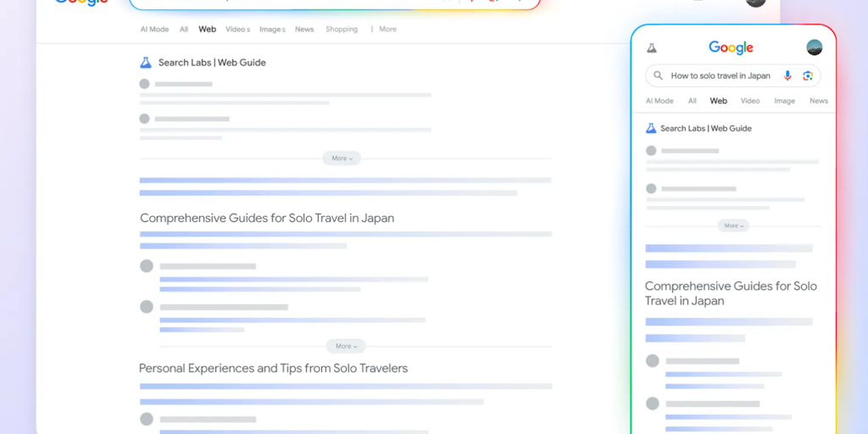Click 'Personal Experiences and Tips from Solo Travelers' heading
This screenshot has height=434, width=868.
(x=274, y=368)
